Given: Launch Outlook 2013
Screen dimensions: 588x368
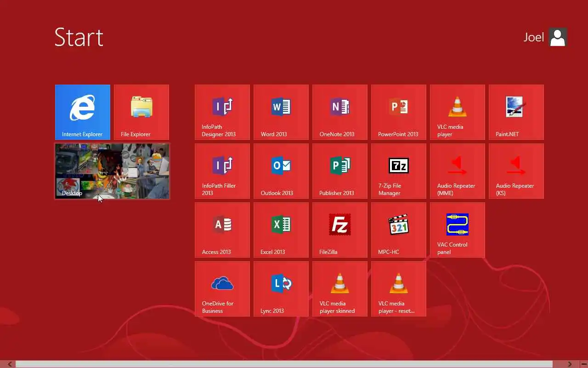Looking at the screenshot, I should pos(281,171).
